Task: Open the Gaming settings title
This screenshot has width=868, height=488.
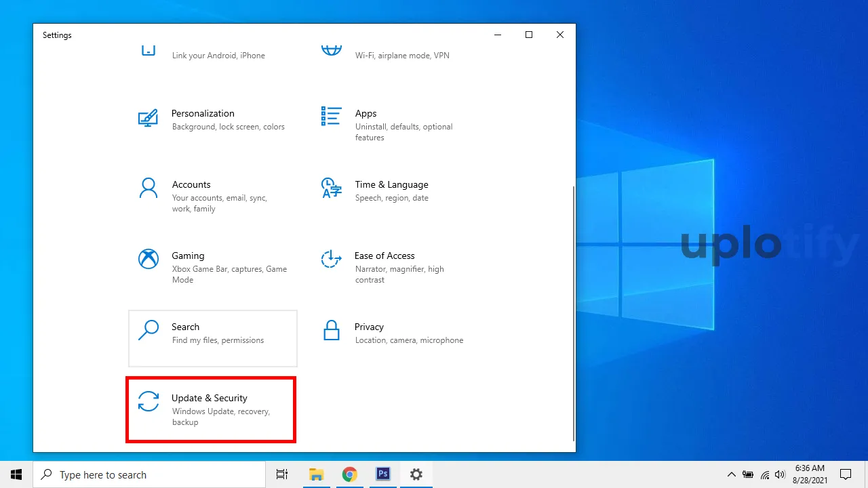Action: [188, 256]
